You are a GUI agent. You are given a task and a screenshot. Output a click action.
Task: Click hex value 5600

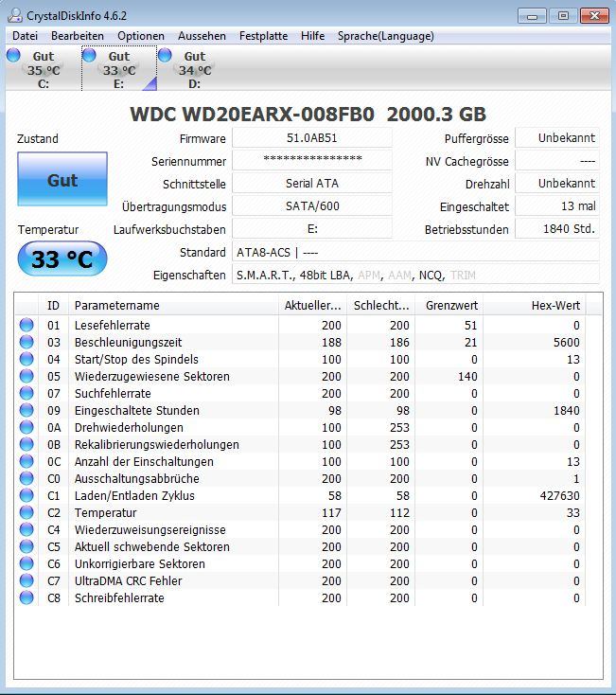point(567,342)
